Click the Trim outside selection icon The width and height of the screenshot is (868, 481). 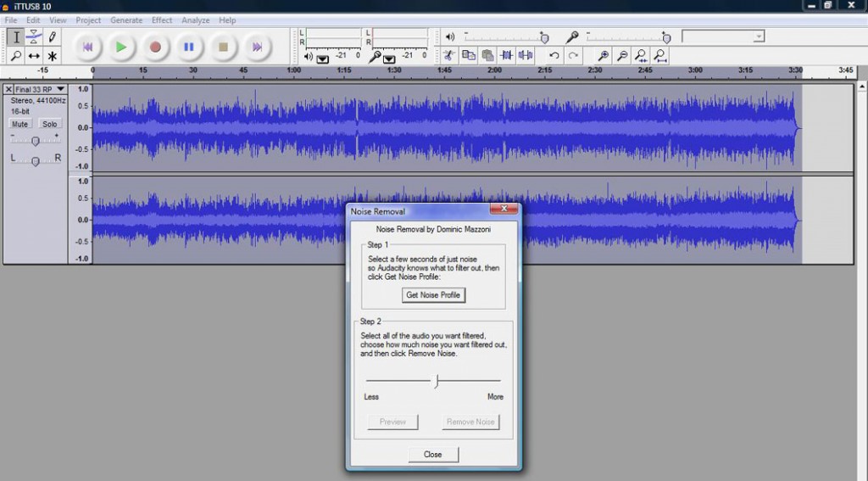click(x=507, y=55)
